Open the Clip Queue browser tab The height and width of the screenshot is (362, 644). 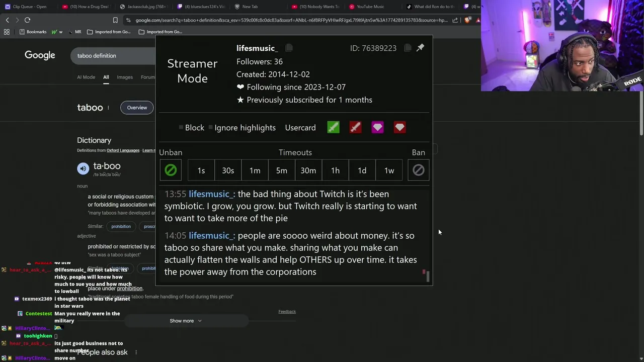coord(29,7)
